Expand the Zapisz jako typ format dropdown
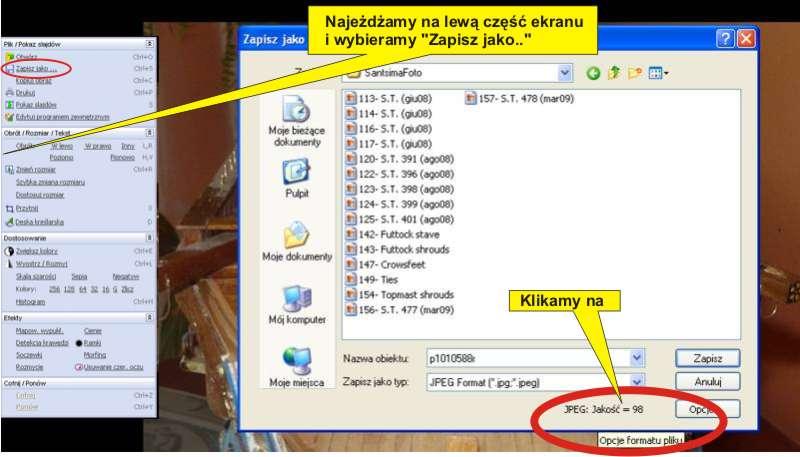This screenshot has height=457, width=800. (x=637, y=382)
